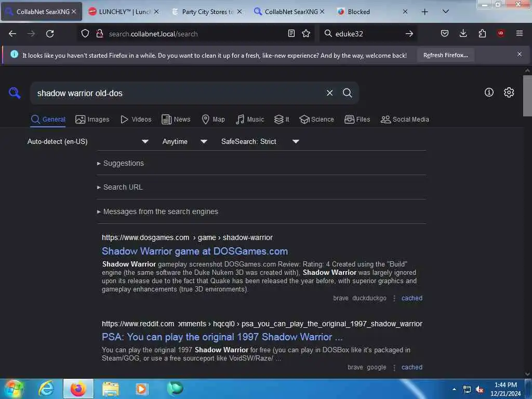Screen dimensions: 532x399
Task: Click the Refresh Firefox button
Action: [x=445, y=55]
